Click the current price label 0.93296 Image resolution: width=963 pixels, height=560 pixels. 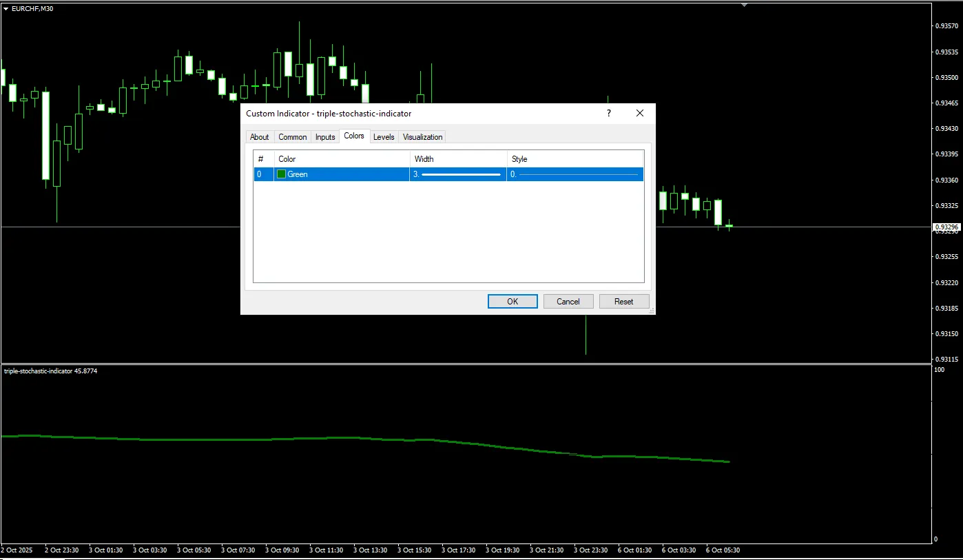tap(946, 227)
